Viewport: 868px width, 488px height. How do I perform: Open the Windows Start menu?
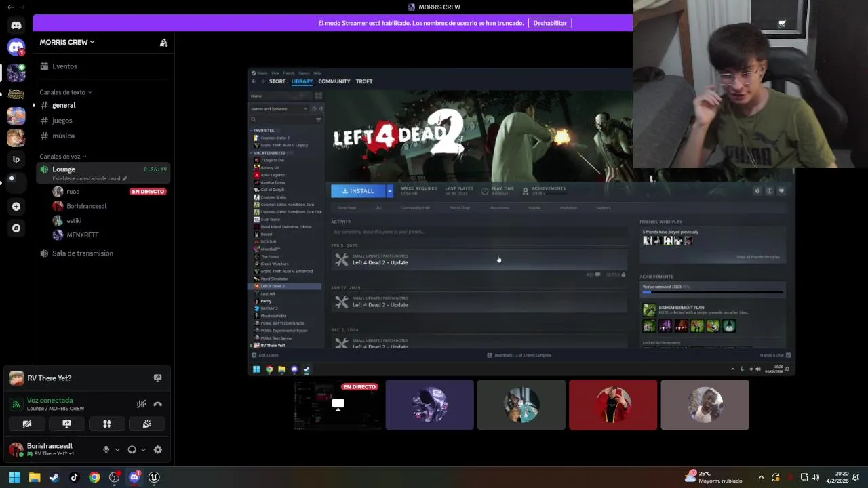coord(14,477)
